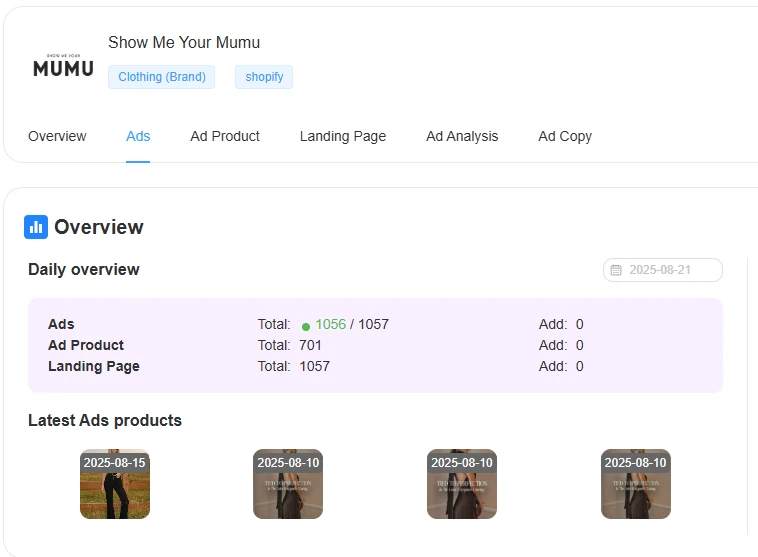Click the blue Overview chart icon
Viewport: 758px width, 557px height.
click(36, 227)
